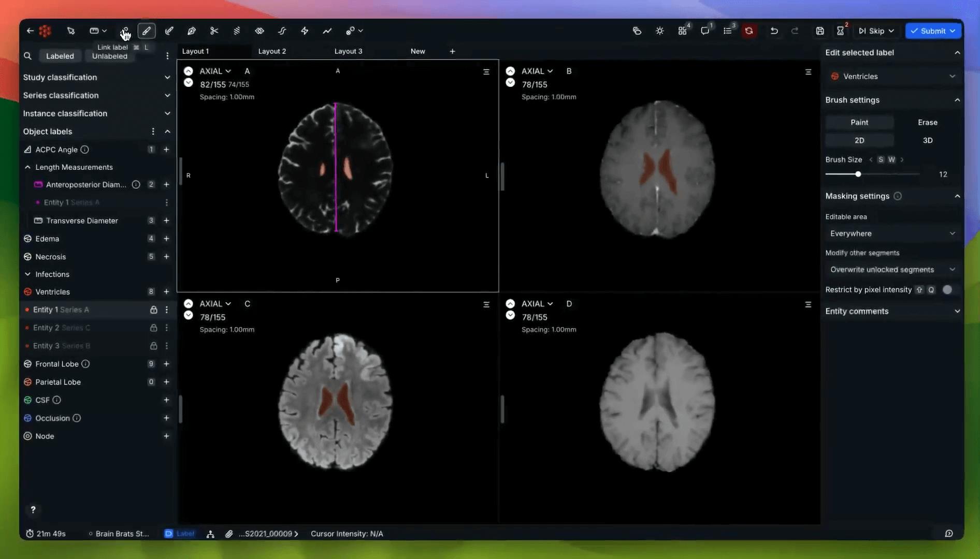The image size is (980, 559).
Task: Toggle lock on Ventricles Entity 3
Action: (x=154, y=346)
